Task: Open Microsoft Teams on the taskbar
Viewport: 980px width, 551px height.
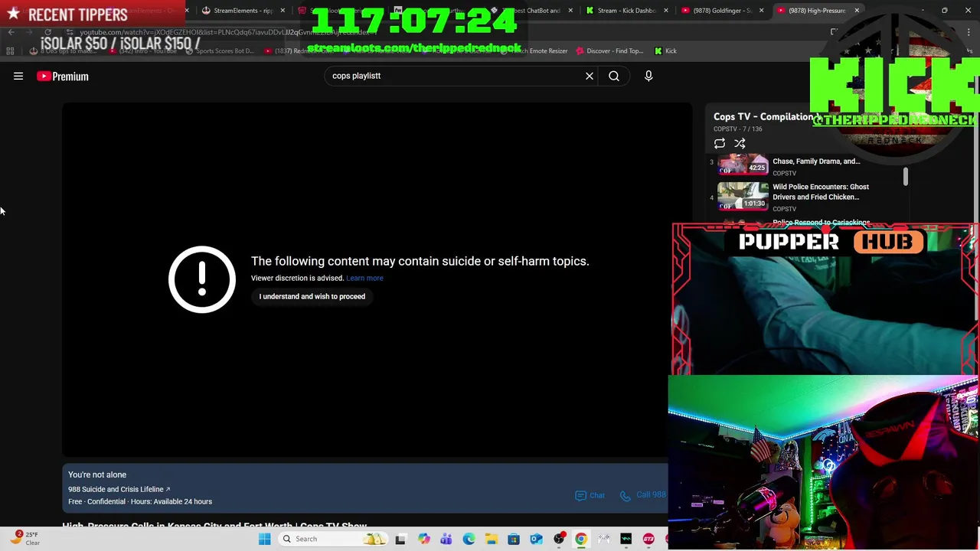Action: [x=446, y=539]
